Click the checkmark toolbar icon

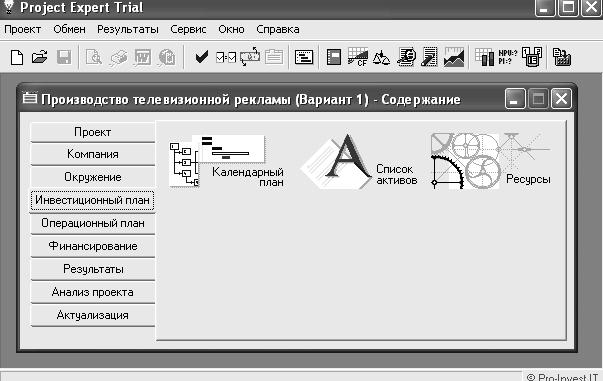[x=202, y=57]
